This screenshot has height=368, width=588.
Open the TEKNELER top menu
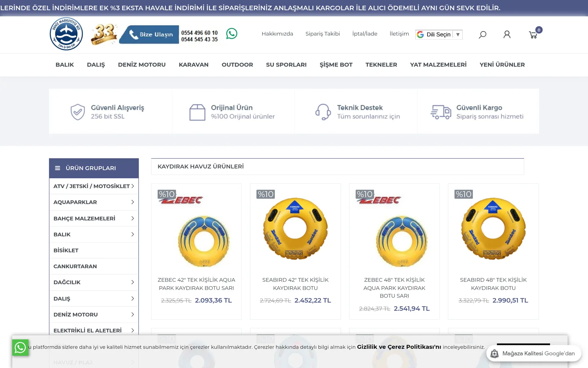pos(381,65)
